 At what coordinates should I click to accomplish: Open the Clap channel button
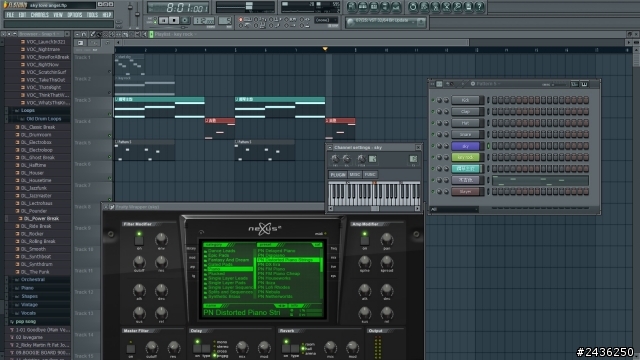[x=465, y=111]
